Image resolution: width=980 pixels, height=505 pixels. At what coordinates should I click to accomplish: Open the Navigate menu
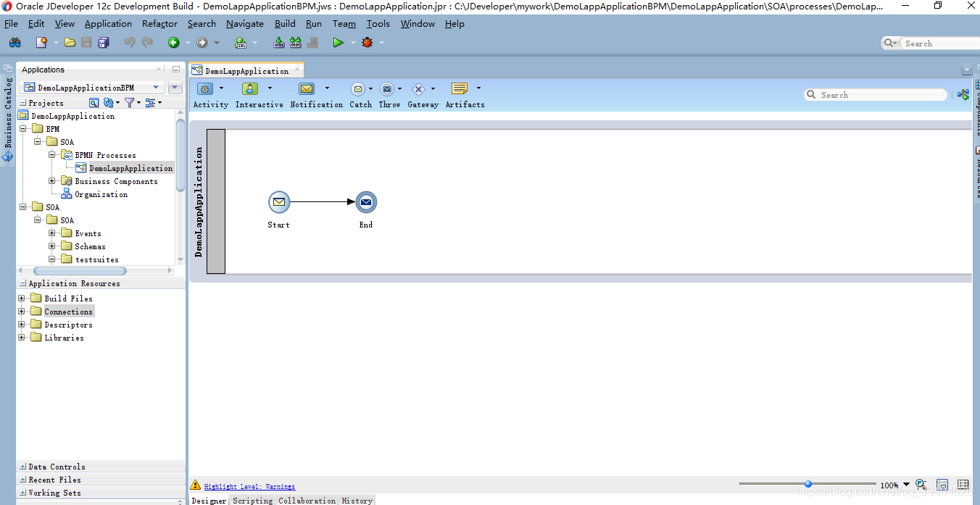(x=245, y=24)
